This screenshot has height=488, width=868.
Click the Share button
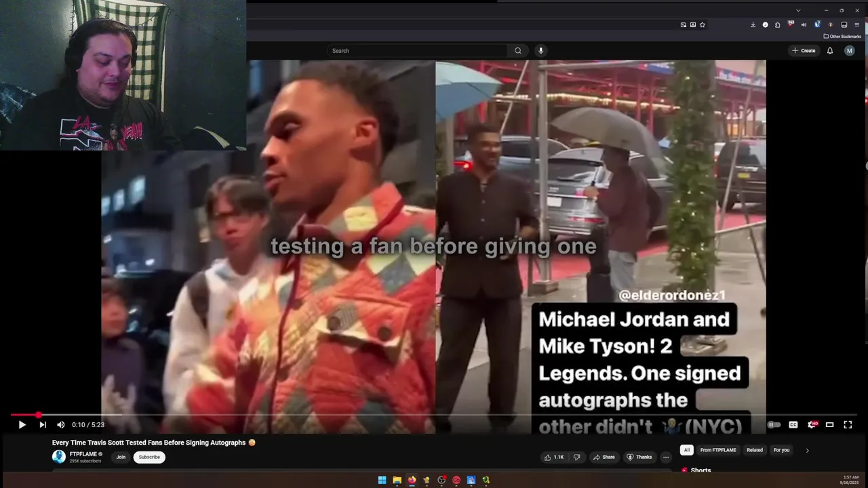[x=604, y=457]
